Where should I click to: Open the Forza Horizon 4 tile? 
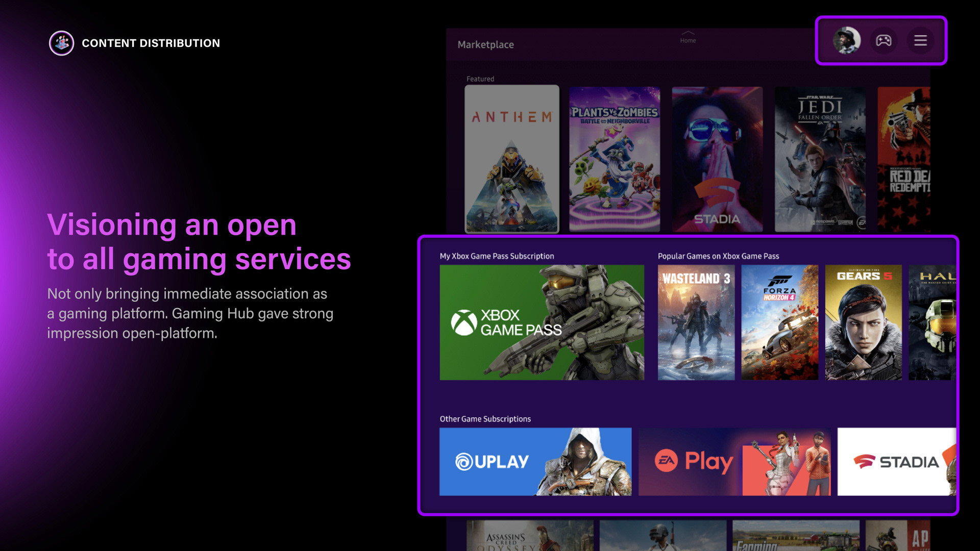pos(779,322)
